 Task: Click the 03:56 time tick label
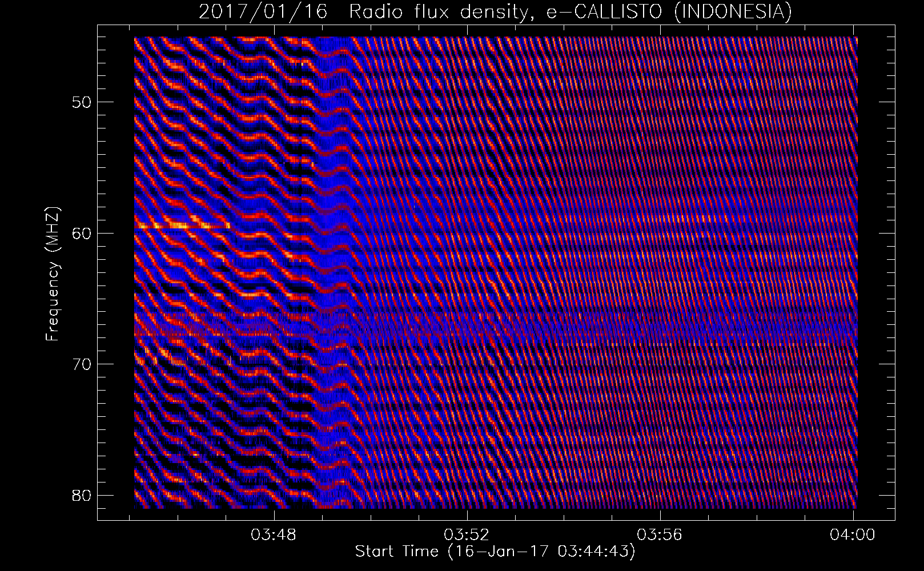(x=660, y=536)
